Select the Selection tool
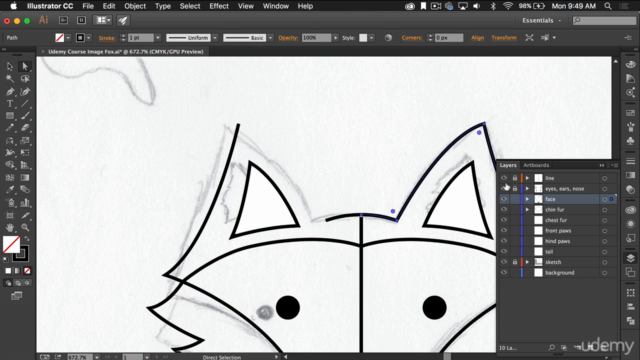 10,66
